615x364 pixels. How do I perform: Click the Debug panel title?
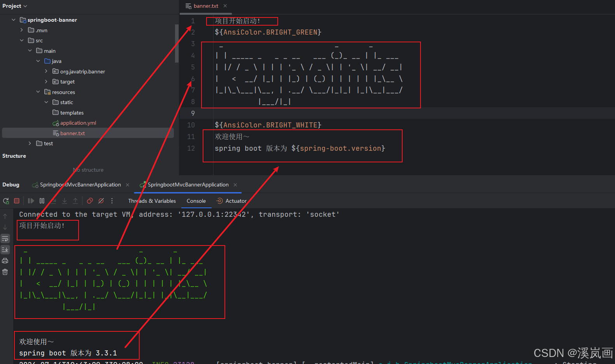[11, 185]
